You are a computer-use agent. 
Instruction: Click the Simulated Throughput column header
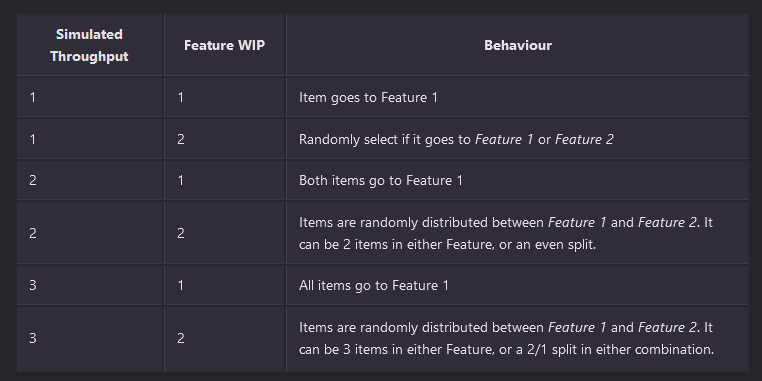[89, 45]
